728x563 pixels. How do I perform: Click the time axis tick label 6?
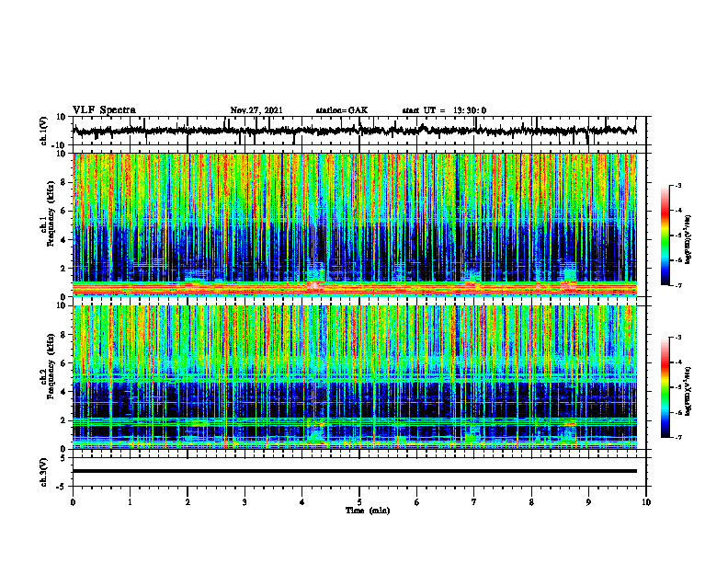(x=417, y=502)
